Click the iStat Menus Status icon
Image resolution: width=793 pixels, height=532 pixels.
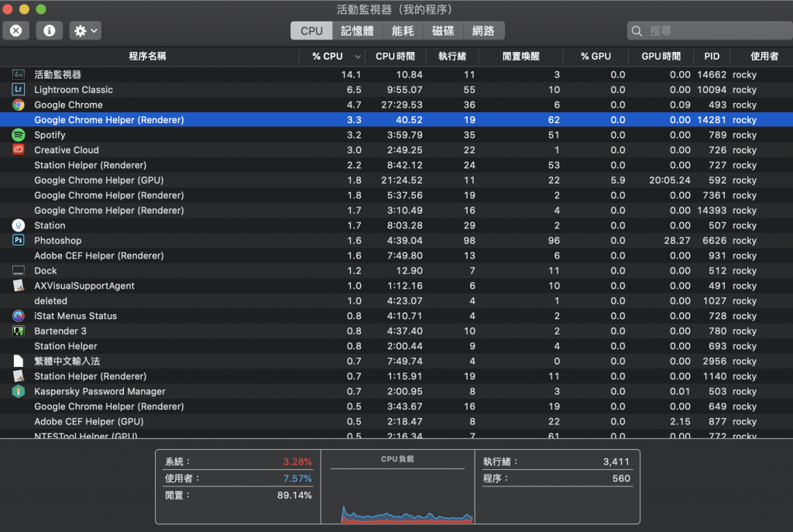[x=19, y=316]
